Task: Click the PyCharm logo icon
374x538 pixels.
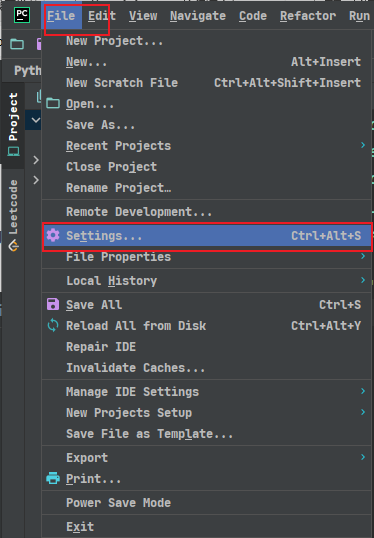Action: 22,15
